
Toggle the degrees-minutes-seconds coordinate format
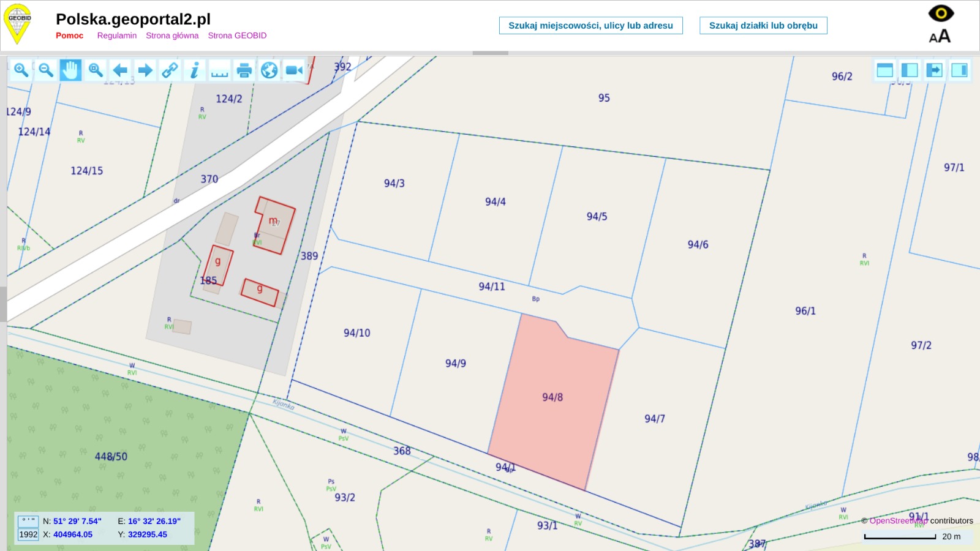(28, 521)
